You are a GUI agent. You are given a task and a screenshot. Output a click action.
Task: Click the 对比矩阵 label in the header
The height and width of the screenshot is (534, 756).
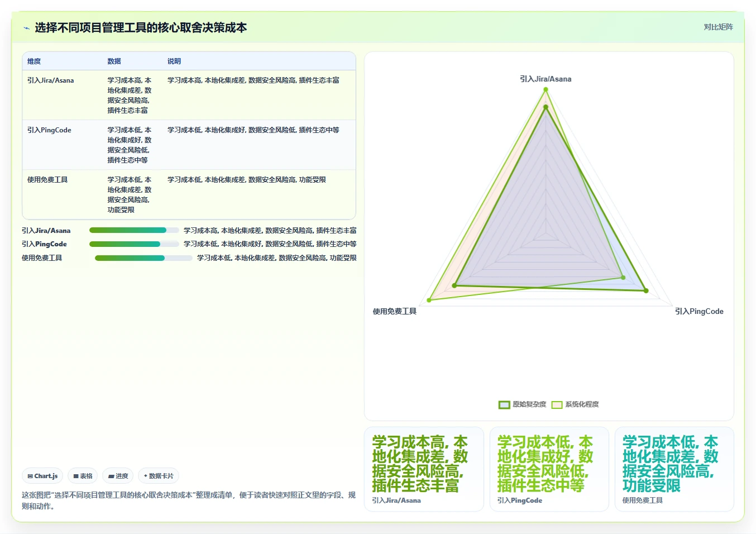[718, 27]
